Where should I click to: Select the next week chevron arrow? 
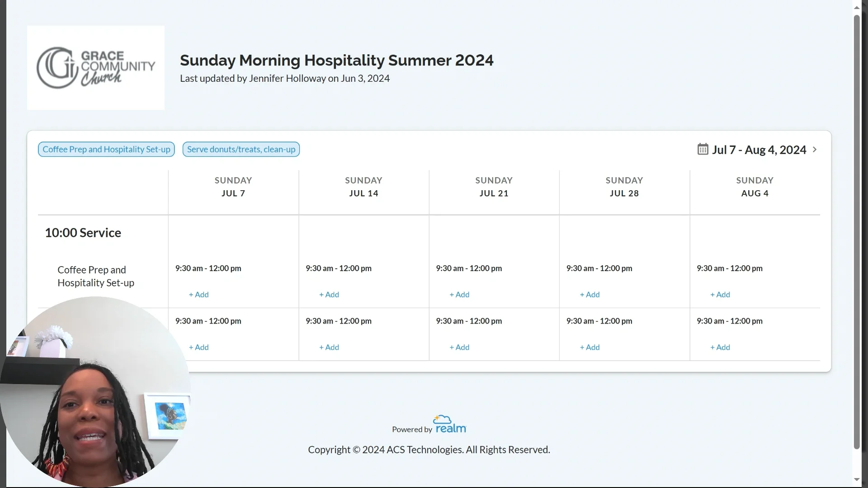pos(816,149)
